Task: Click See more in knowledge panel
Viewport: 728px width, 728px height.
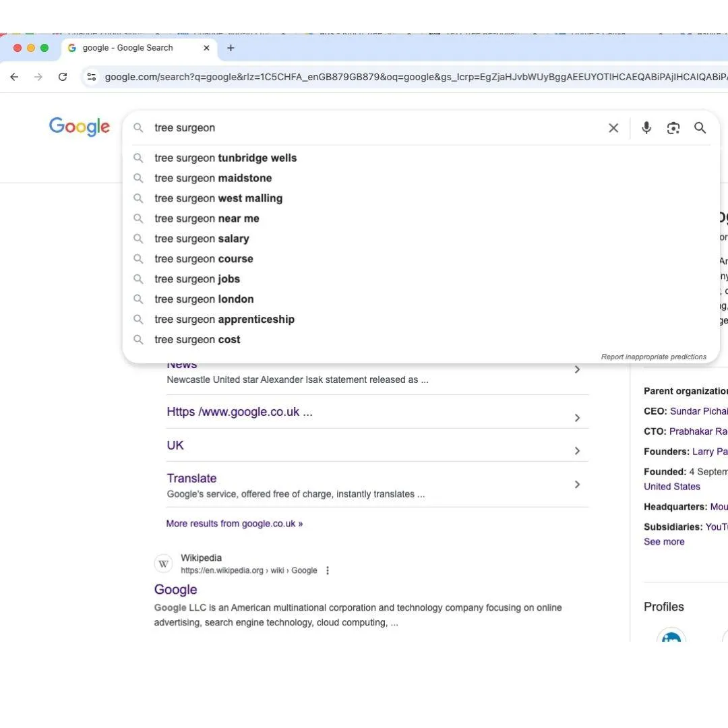Action: (x=664, y=542)
